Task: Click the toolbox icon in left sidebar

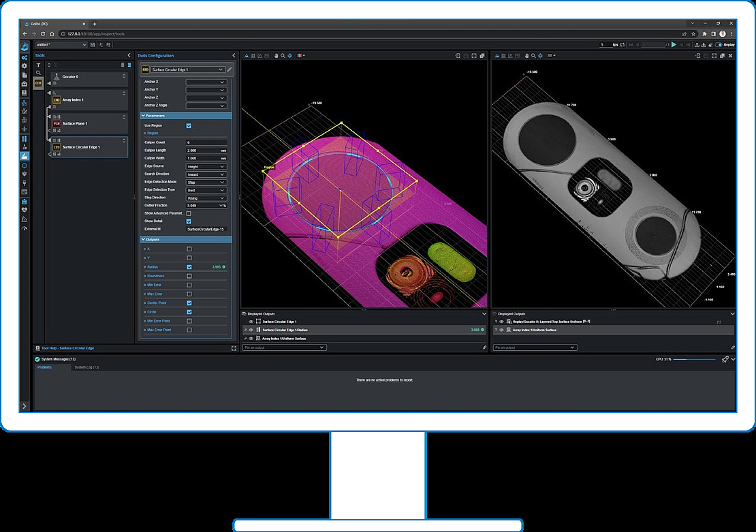Action: pos(25,84)
